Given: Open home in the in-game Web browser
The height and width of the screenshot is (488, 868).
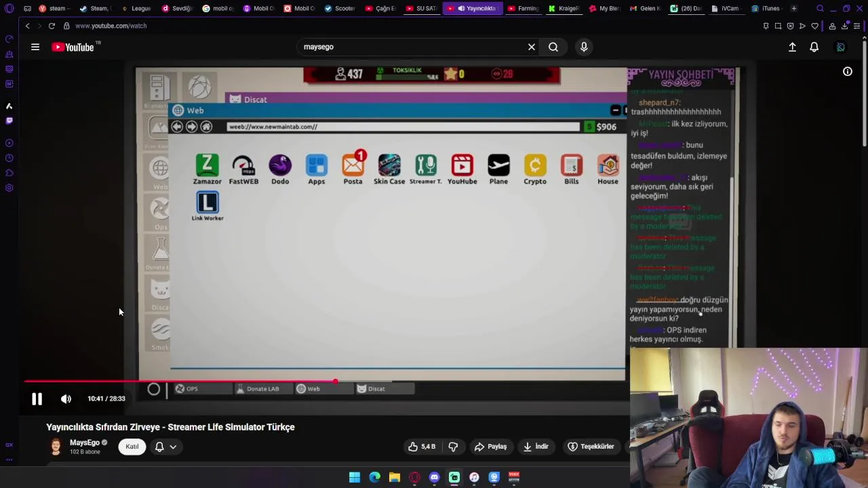Looking at the screenshot, I should [207, 127].
